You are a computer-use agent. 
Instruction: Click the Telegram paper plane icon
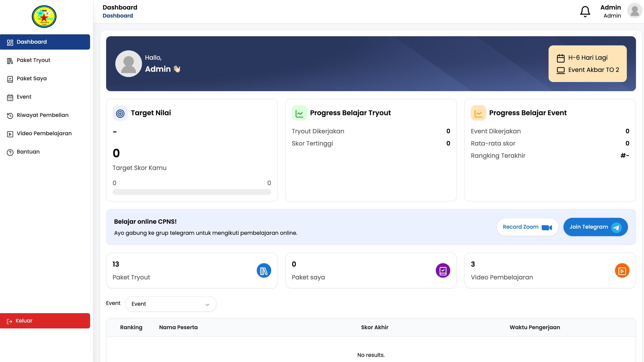point(616,227)
